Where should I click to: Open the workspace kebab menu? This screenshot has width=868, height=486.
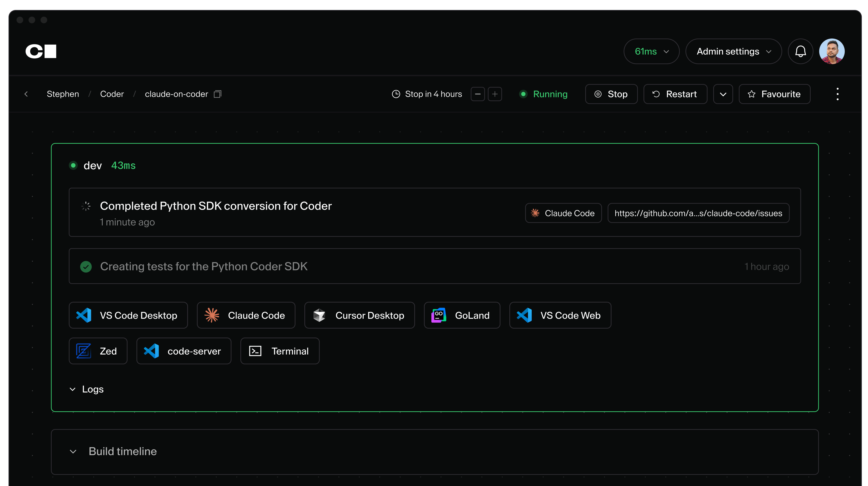[x=837, y=94]
